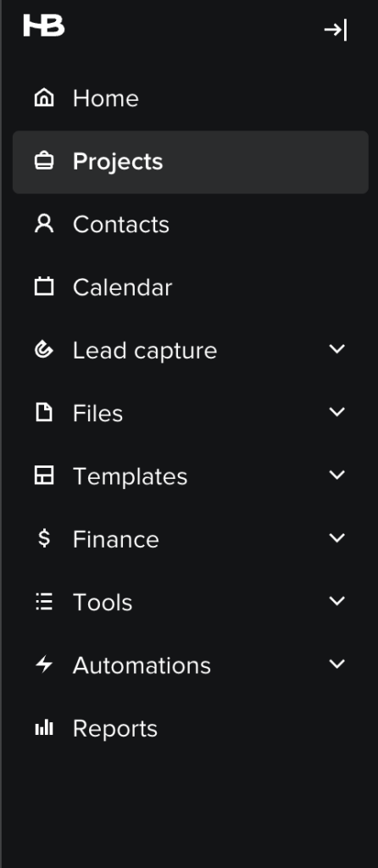The image size is (378, 868).
Task: Open the Home menu item
Action: click(191, 98)
